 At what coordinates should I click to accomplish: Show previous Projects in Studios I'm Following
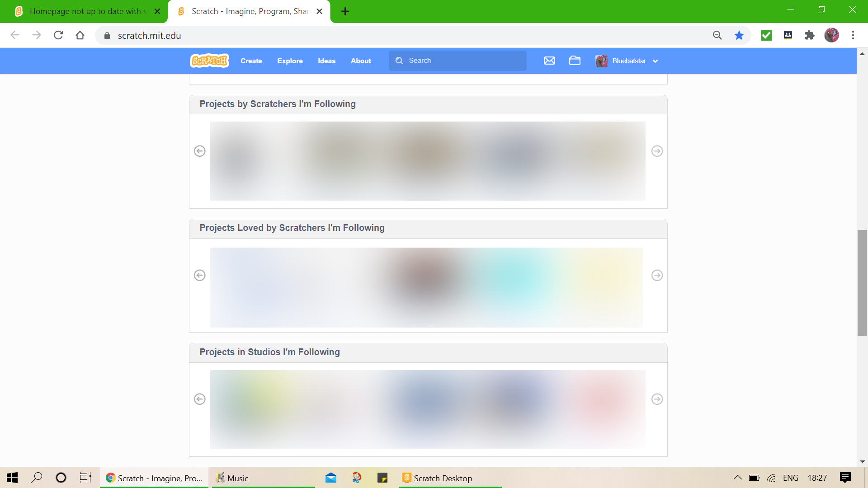tap(199, 399)
